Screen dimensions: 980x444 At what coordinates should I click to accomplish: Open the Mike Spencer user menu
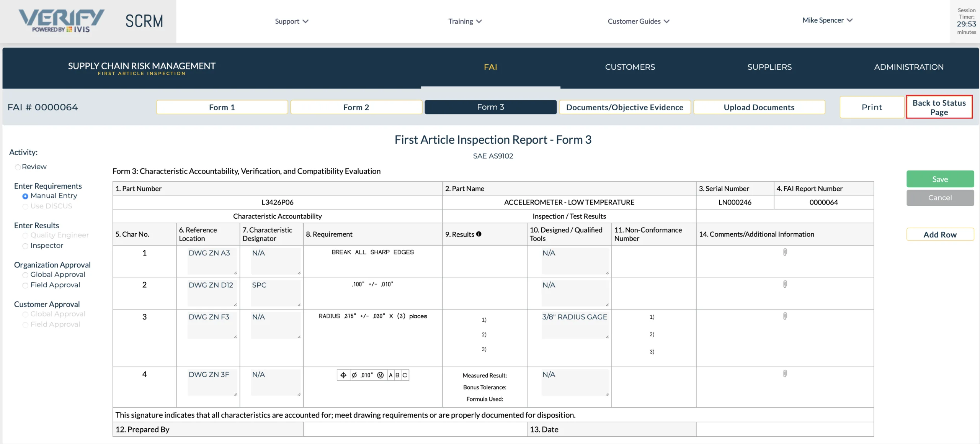coord(827,20)
